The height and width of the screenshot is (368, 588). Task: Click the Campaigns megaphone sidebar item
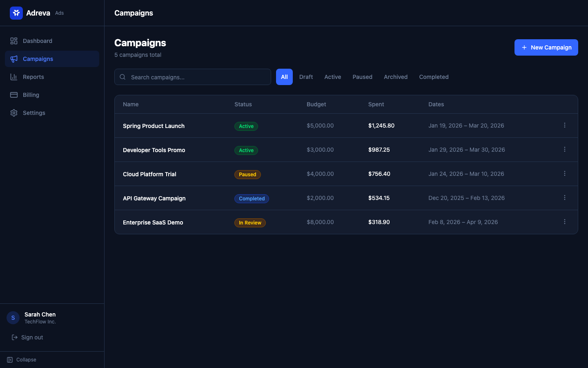pos(38,59)
